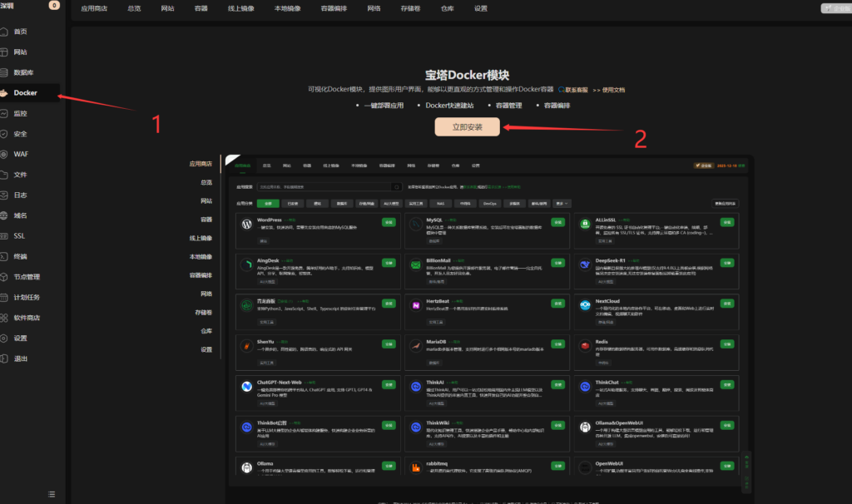Open the 使用文档 documentation link
Image resolution: width=852 pixels, height=504 pixels.
[612, 90]
